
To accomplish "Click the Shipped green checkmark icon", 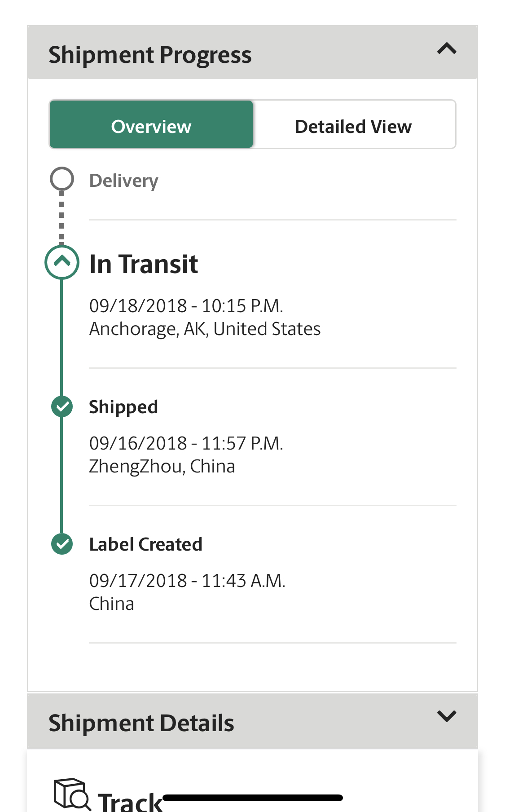I will (62, 407).
